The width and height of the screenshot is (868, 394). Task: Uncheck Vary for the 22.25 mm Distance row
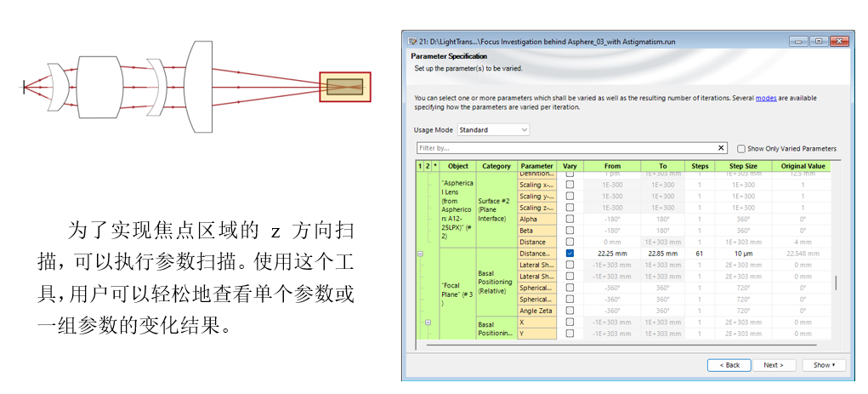point(570,254)
